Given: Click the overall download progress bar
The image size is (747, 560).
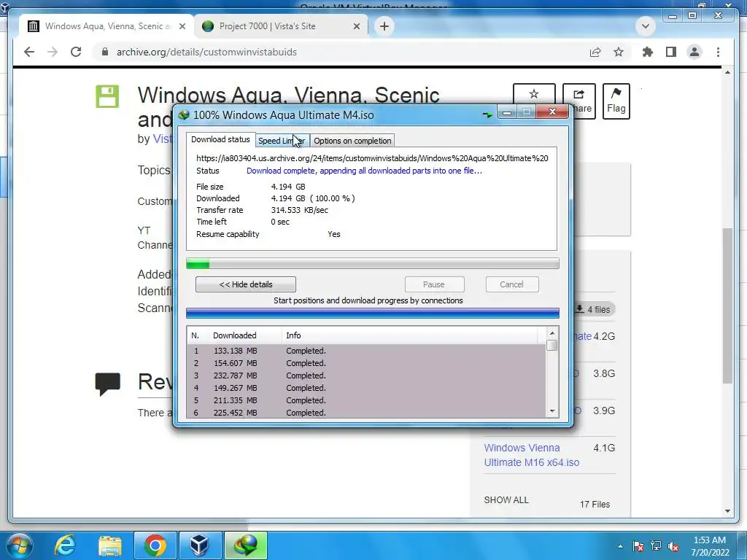Looking at the screenshot, I should [x=373, y=263].
